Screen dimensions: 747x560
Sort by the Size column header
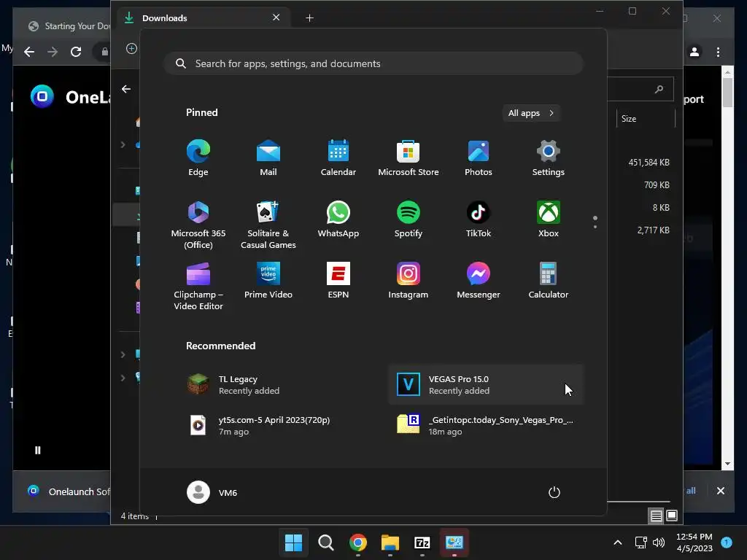[646, 119]
